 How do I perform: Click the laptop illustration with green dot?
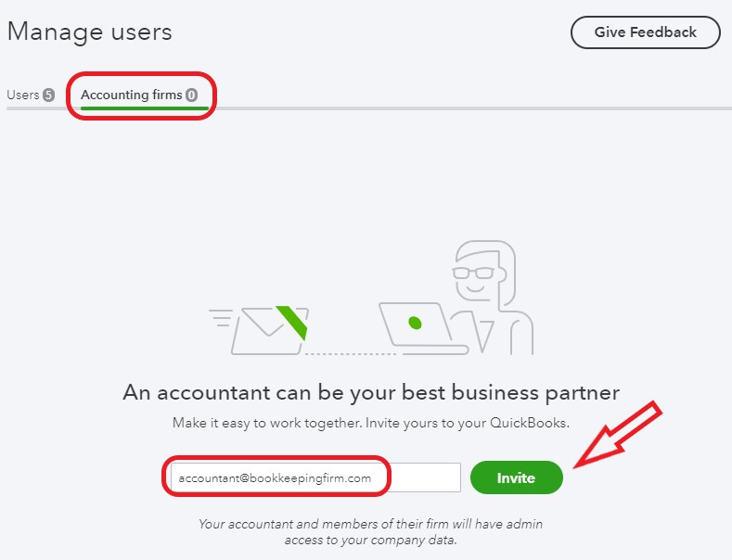click(x=423, y=328)
